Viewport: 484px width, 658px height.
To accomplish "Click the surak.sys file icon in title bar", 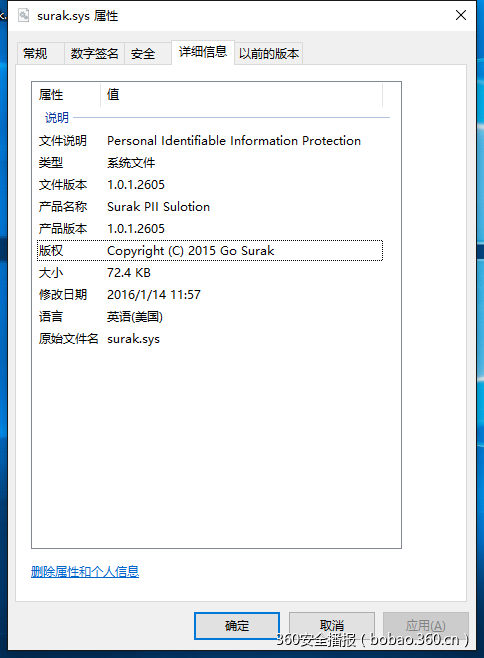I will [x=24, y=16].
